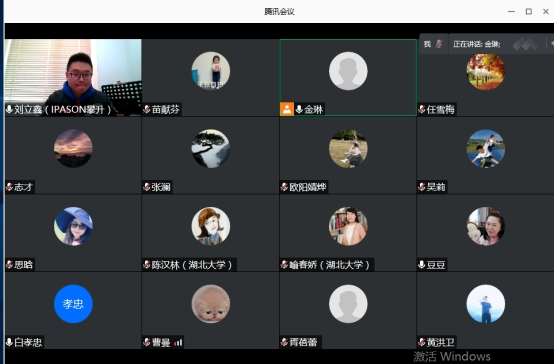Click the muted mic indicator for 志才

pyautogui.click(x=10, y=187)
